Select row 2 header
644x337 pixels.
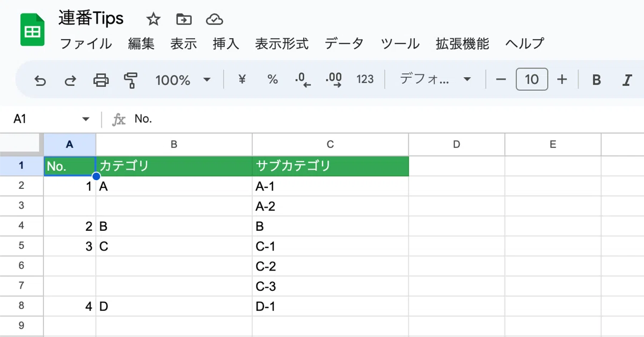(x=21, y=186)
